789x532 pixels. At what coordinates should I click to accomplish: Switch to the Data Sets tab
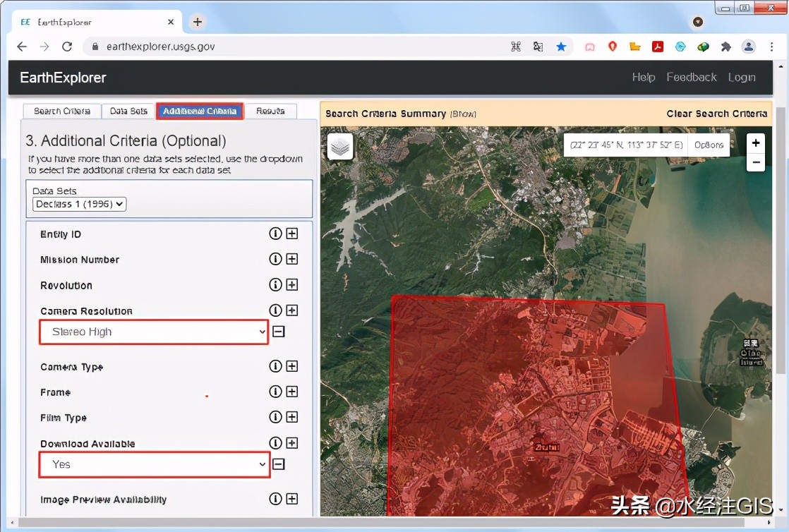tap(128, 111)
